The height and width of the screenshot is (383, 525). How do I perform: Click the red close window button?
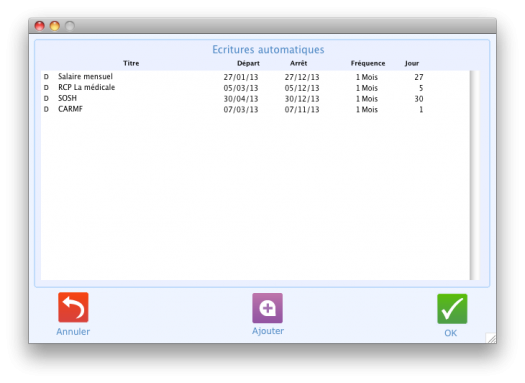pyautogui.click(x=40, y=26)
